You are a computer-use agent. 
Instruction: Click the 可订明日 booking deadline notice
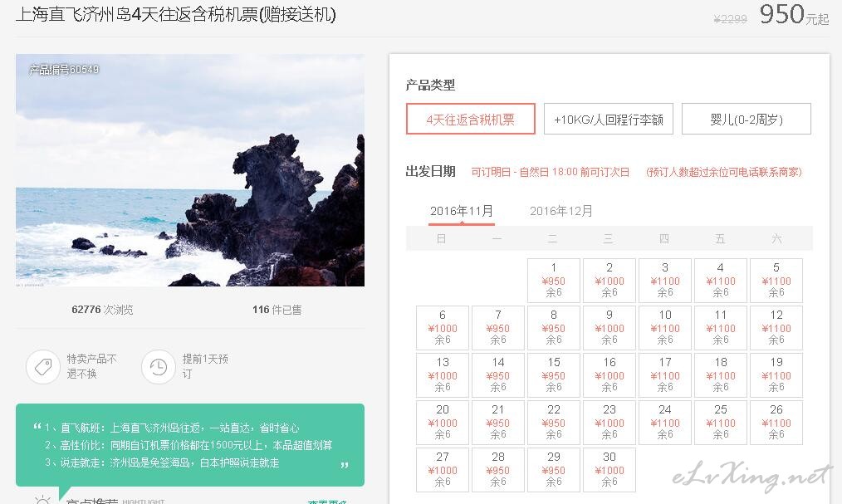tap(550, 172)
